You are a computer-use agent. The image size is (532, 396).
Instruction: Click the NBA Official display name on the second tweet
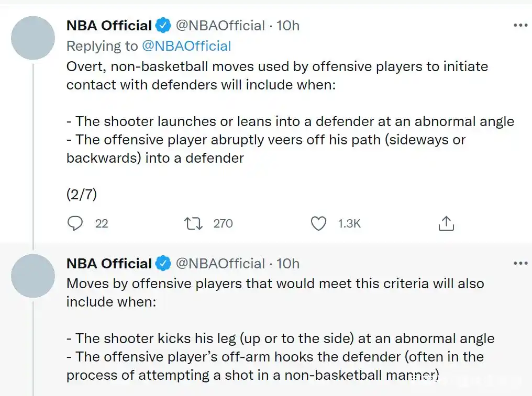(109, 264)
